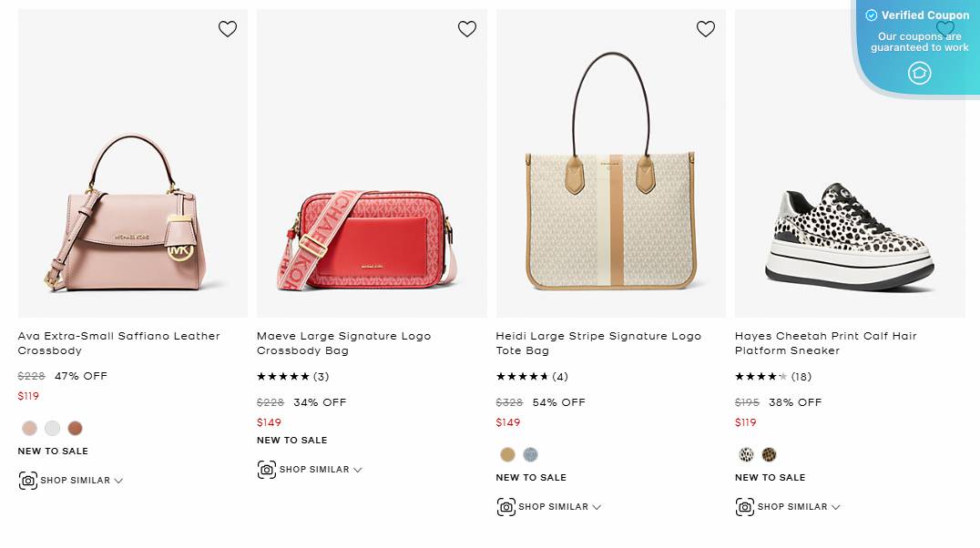Image resolution: width=980 pixels, height=548 pixels.
Task: Click the Shop Similar camera icon under Ava crossbody
Action: 27,480
